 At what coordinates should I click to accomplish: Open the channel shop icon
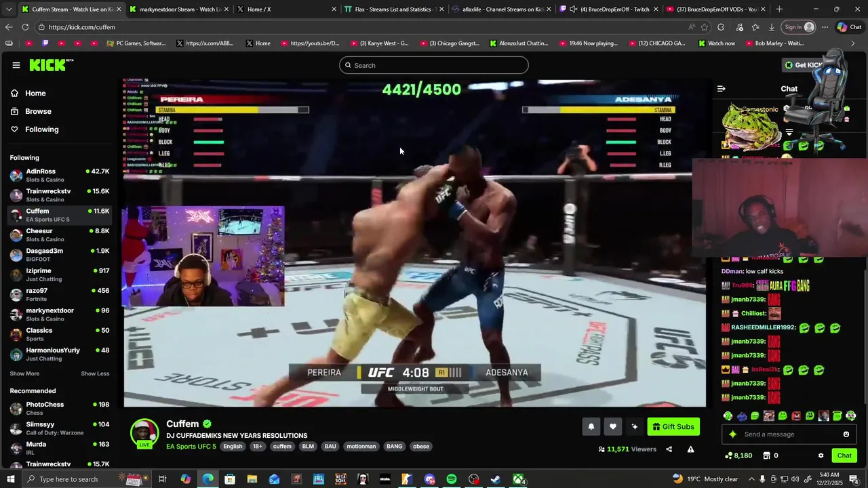click(767, 455)
